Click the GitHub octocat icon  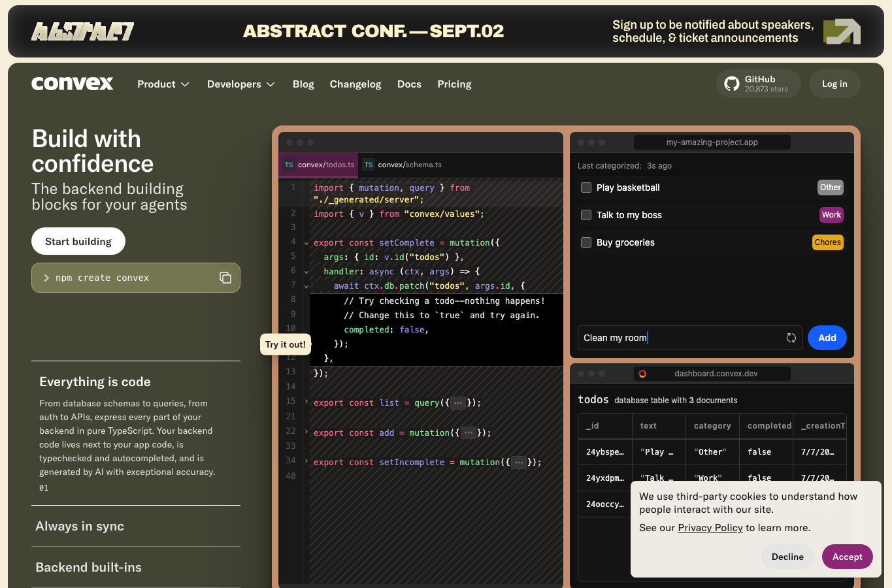click(732, 84)
